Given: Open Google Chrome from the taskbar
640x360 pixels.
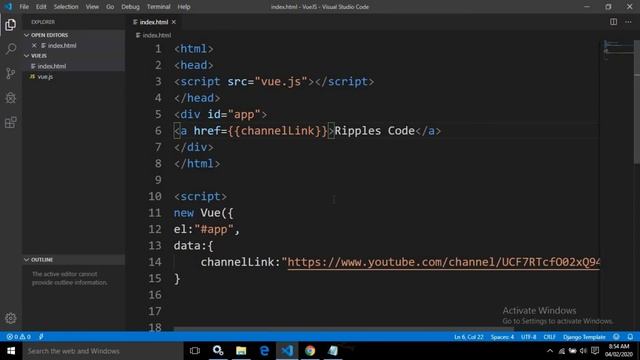Looking at the screenshot, I should click(x=310, y=351).
